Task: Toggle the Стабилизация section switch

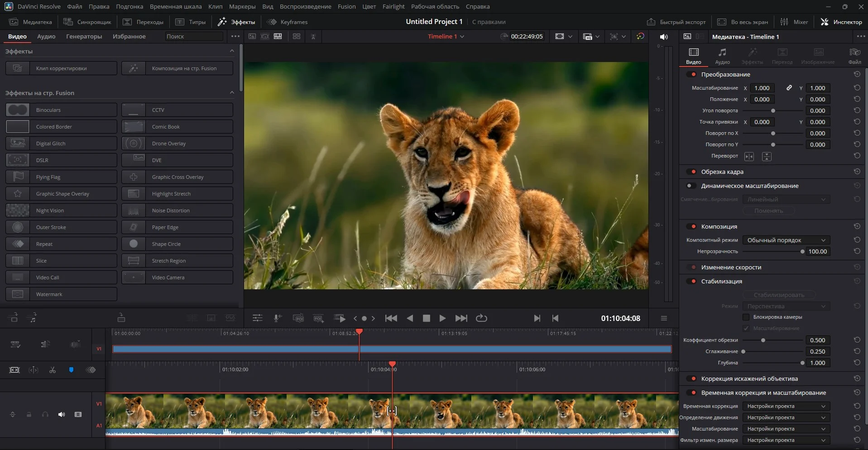Action: (691, 281)
